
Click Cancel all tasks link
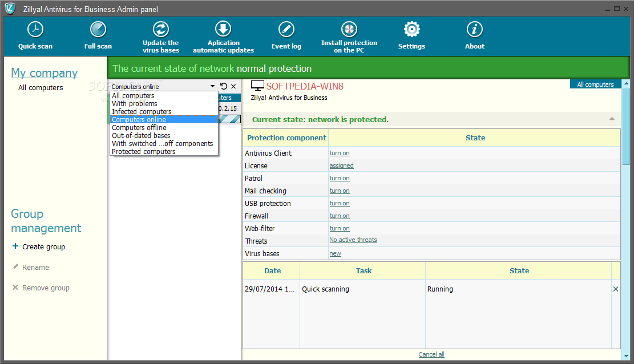(431, 354)
